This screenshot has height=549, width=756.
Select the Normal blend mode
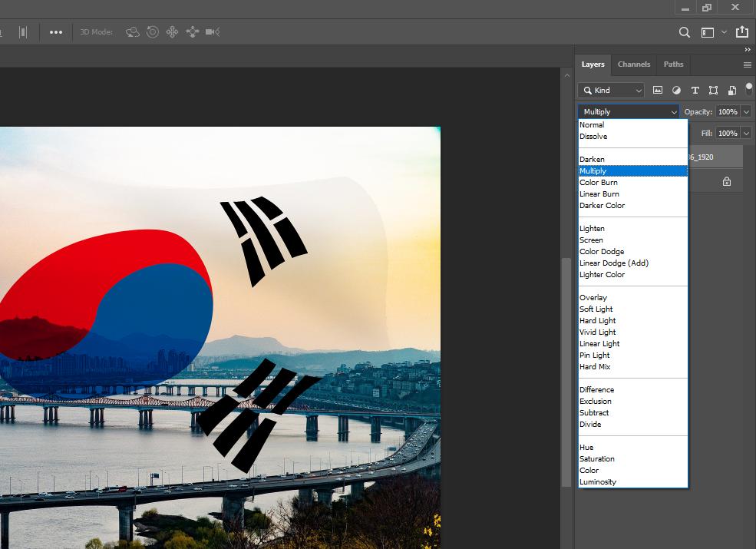(x=632, y=125)
